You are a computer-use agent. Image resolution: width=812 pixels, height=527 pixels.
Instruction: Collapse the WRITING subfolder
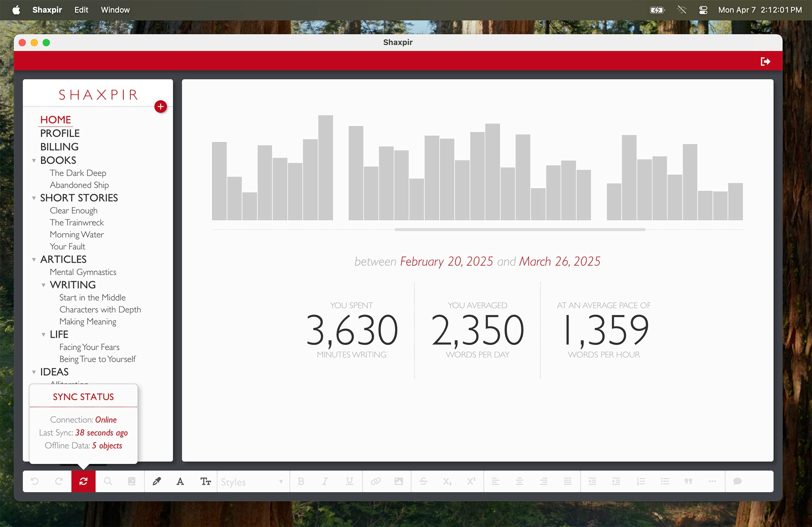(x=43, y=285)
